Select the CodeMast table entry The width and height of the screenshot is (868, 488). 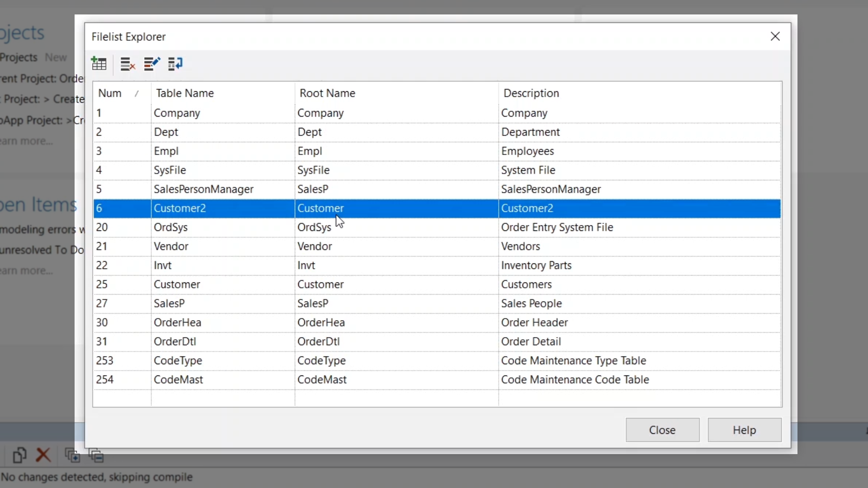click(x=178, y=380)
